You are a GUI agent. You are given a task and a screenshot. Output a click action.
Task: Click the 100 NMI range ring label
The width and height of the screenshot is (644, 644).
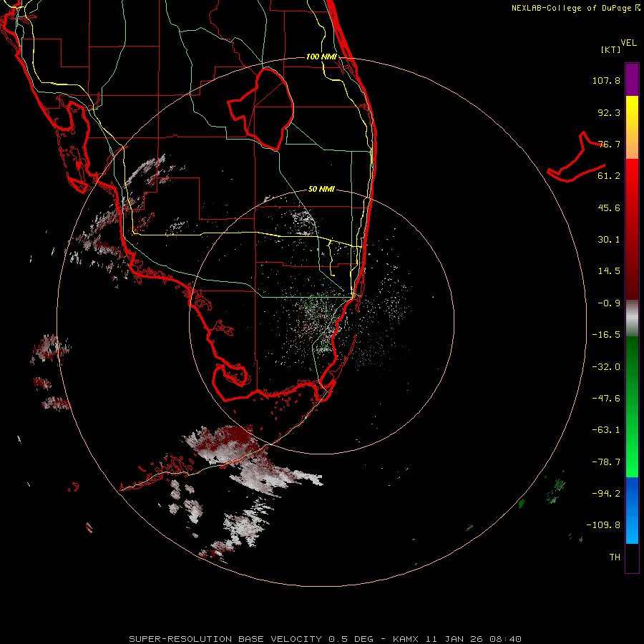(x=321, y=57)
